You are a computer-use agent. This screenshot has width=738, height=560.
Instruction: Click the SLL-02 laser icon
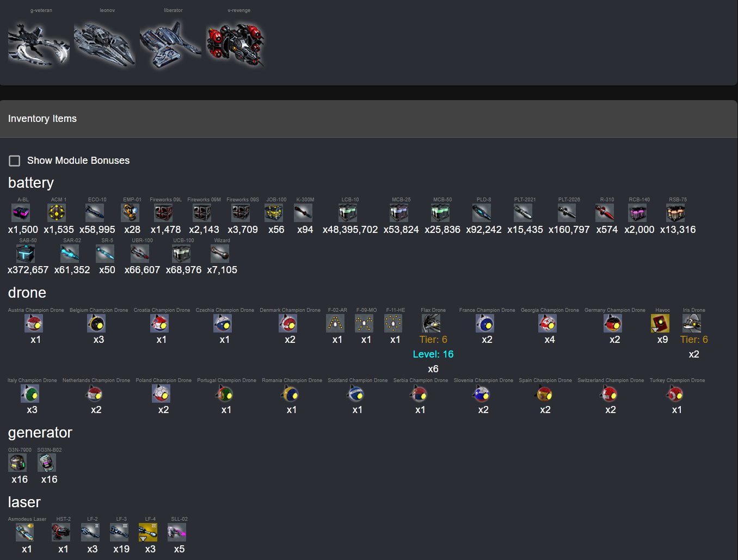[177, 532]
